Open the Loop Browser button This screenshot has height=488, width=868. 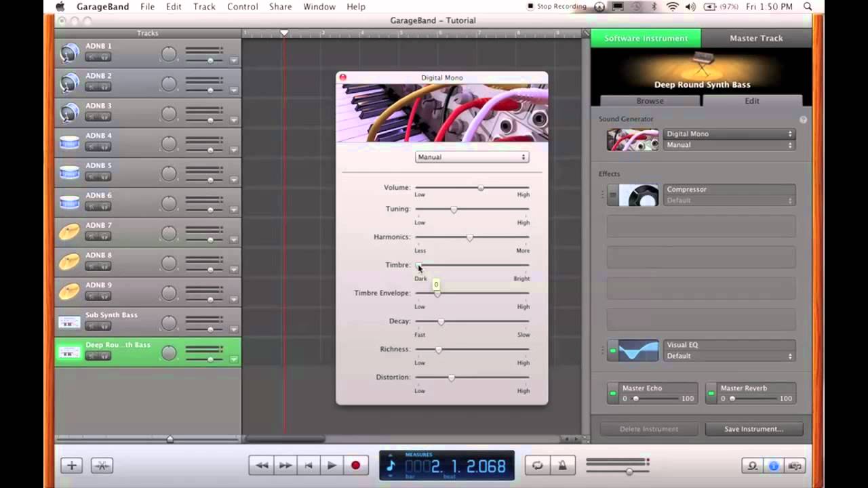tap(752, 466)
